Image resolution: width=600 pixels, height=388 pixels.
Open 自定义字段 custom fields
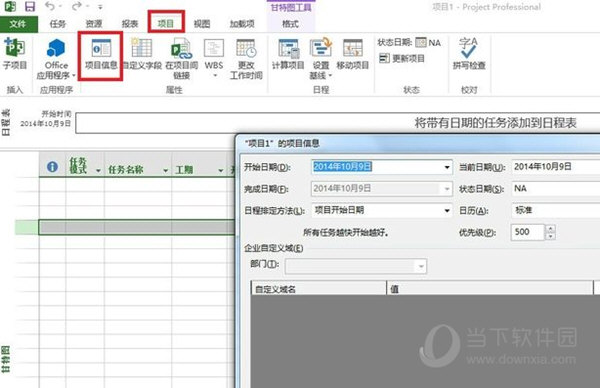click(x=142, y=54)
